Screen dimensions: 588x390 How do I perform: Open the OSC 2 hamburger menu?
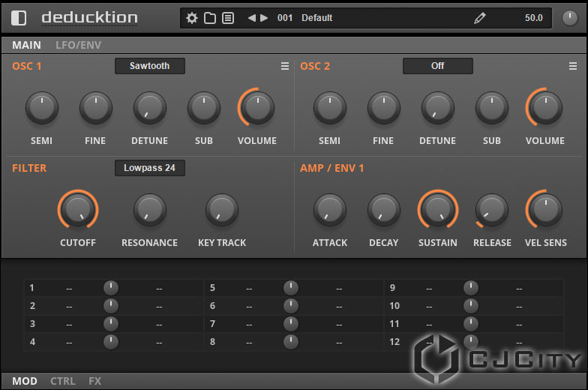(573, 66)
